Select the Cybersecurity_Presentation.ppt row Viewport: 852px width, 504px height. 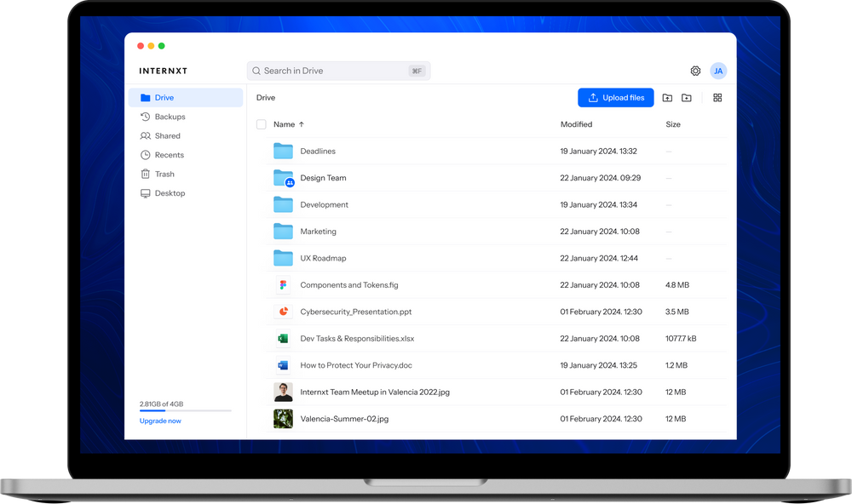point(358,312)
